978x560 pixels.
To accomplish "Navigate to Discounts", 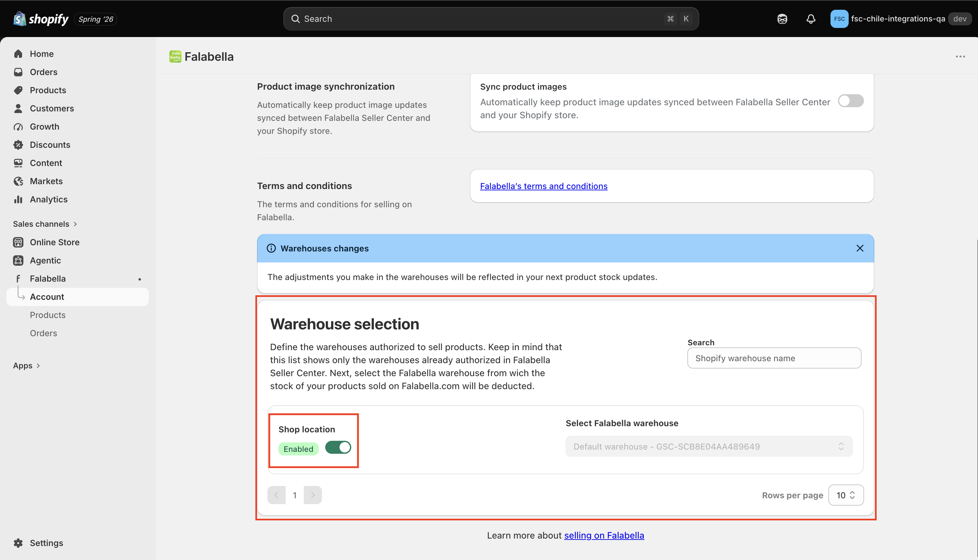I will tap(50, 145).
